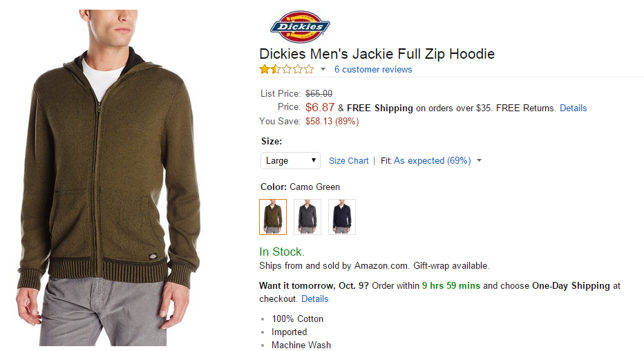The height and width of the screenshot is (351, 644).
Task: Click the product title Dickies Men's Jackie Hoodie
Action: pyautogui.click(x=377, y=54)
